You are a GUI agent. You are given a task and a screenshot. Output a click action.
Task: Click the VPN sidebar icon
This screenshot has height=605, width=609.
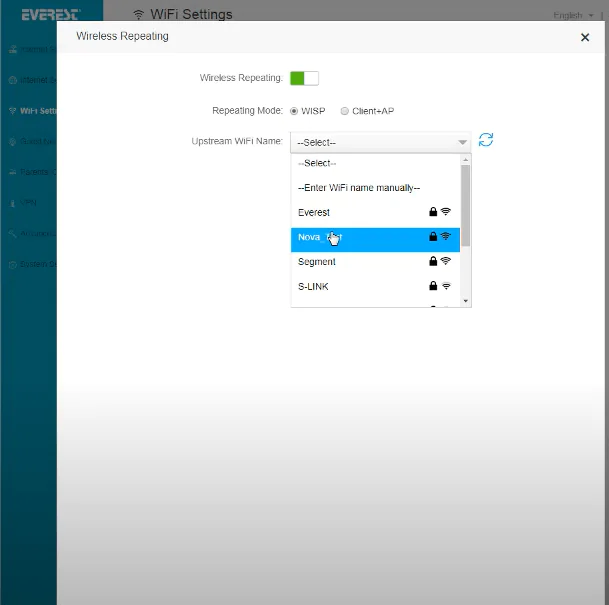coord(12,203)
